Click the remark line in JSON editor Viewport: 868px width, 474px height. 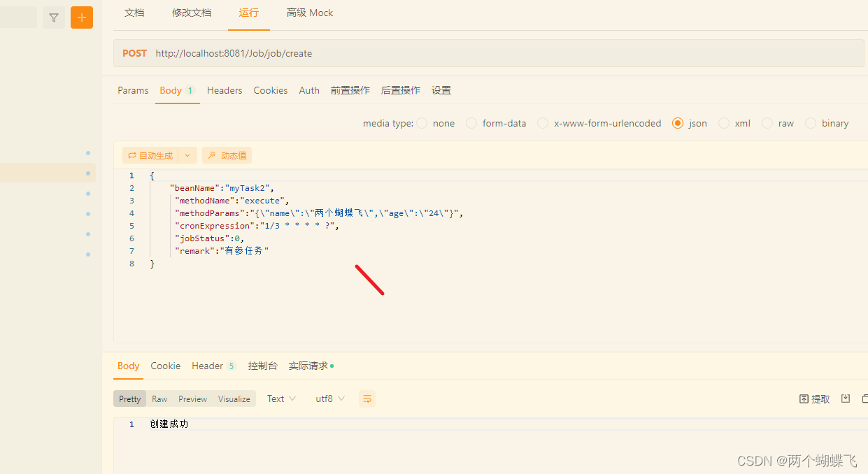(222, 251)
